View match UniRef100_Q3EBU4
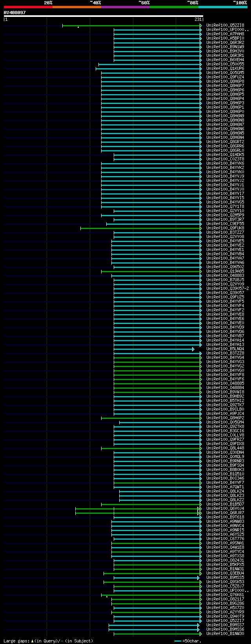This screenshot has height=644, width=251. tap(225, 573)
